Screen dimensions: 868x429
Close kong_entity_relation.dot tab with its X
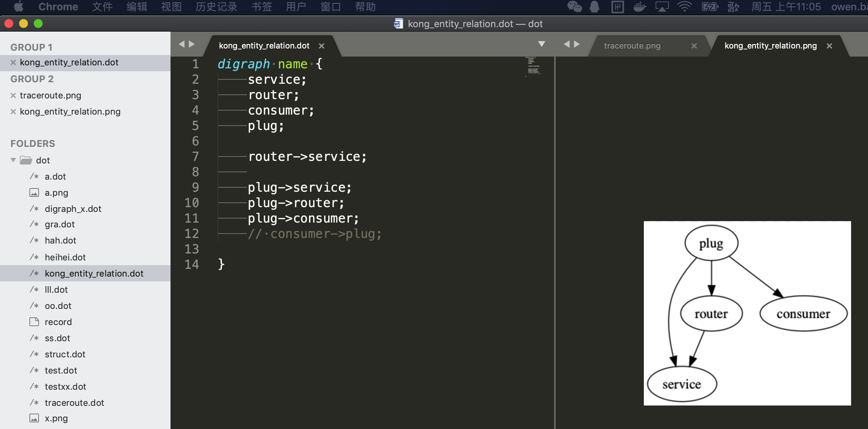pos(322,46)
